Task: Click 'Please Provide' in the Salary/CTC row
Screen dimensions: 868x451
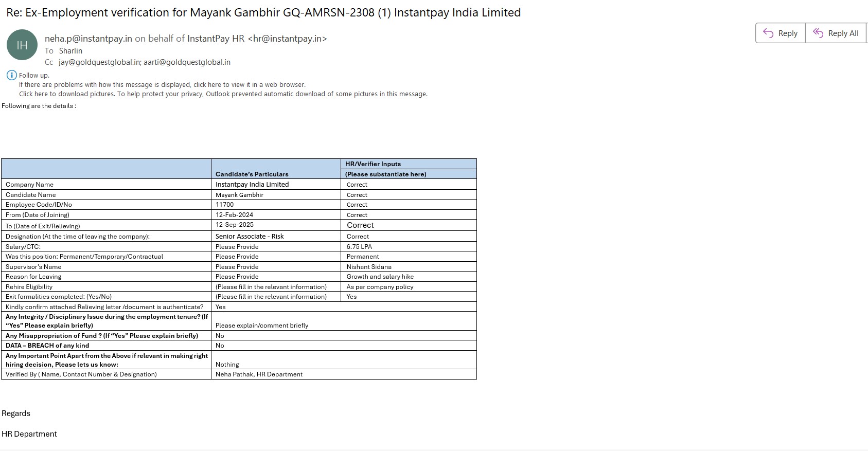Action: (x=237, y=247)
